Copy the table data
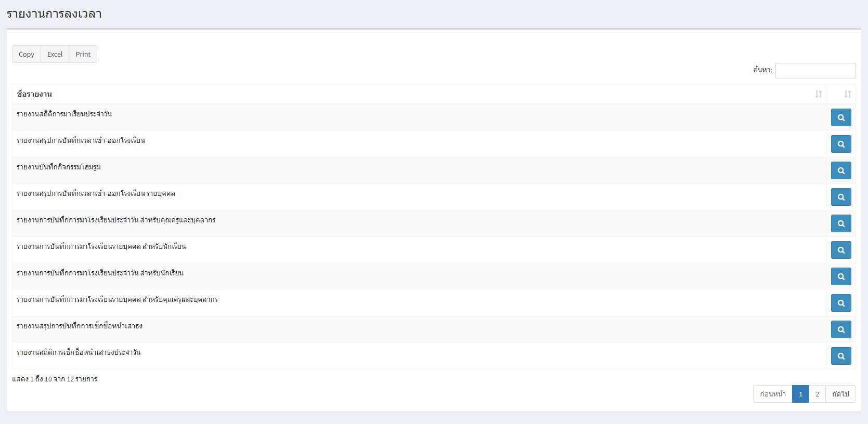 27,54
